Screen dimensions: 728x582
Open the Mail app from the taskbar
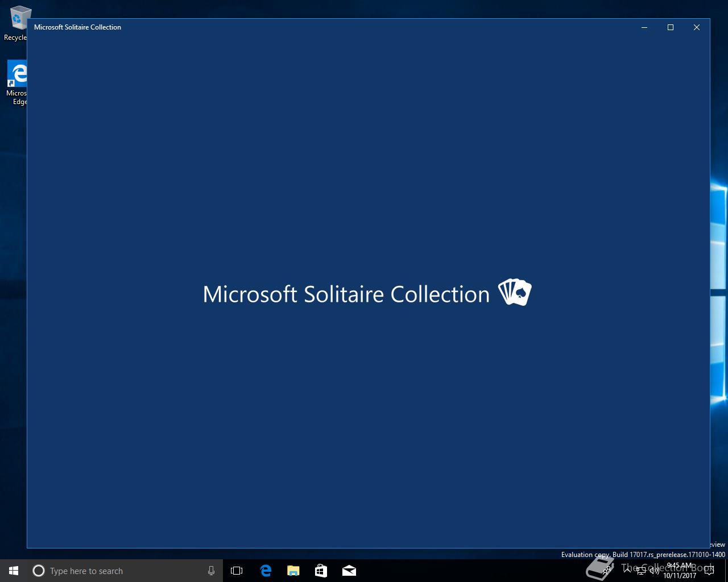349,571
